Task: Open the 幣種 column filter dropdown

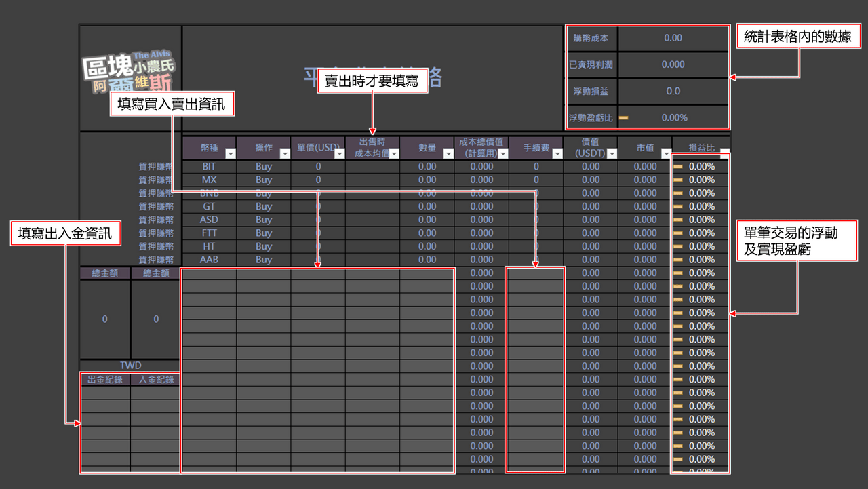Action: coord(230,154)
